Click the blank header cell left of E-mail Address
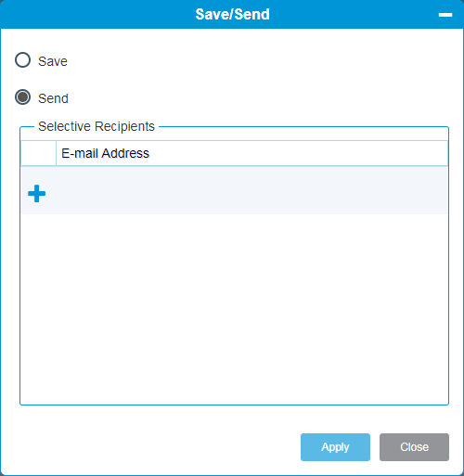Viewport: 464px width, 476px height. pos(38,153)
